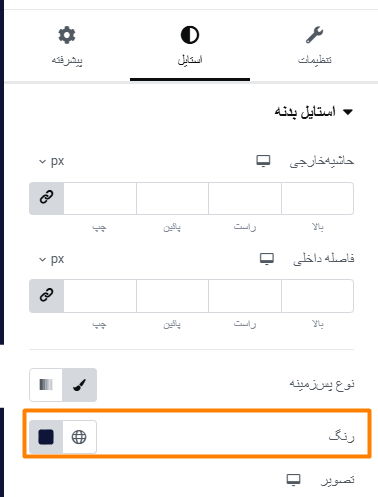
Task: Open the dark navy color swatch picker
Action: [x=46, y=437]
